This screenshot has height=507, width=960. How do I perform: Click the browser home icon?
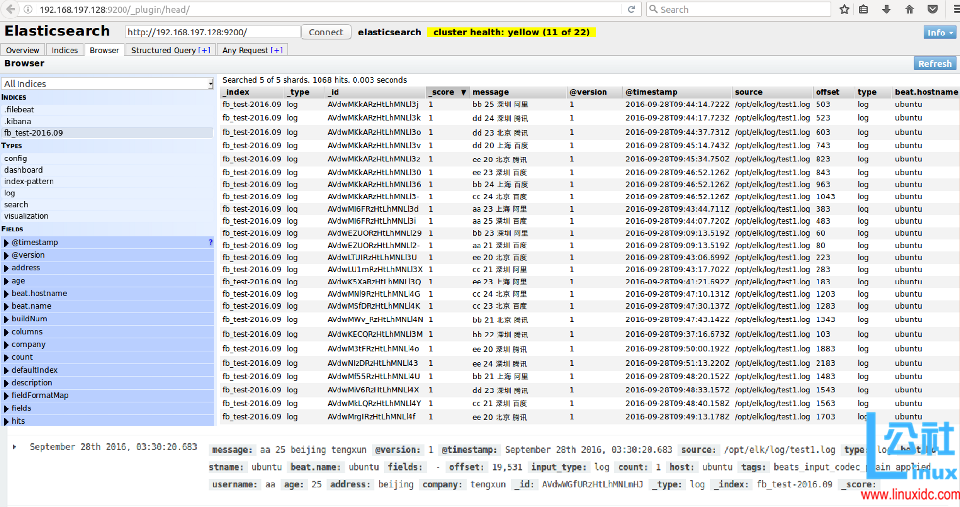(909, 9)
